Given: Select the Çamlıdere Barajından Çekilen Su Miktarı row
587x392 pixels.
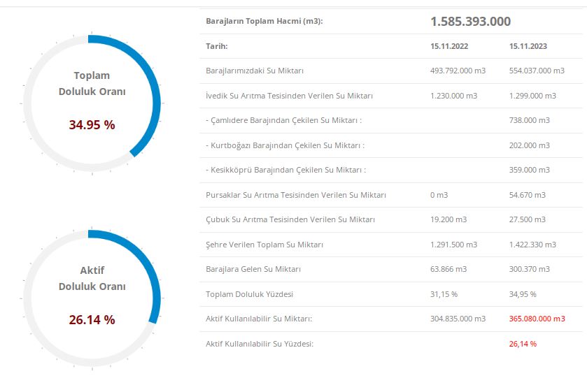Looking at the screenshot, I should point(283,120).
